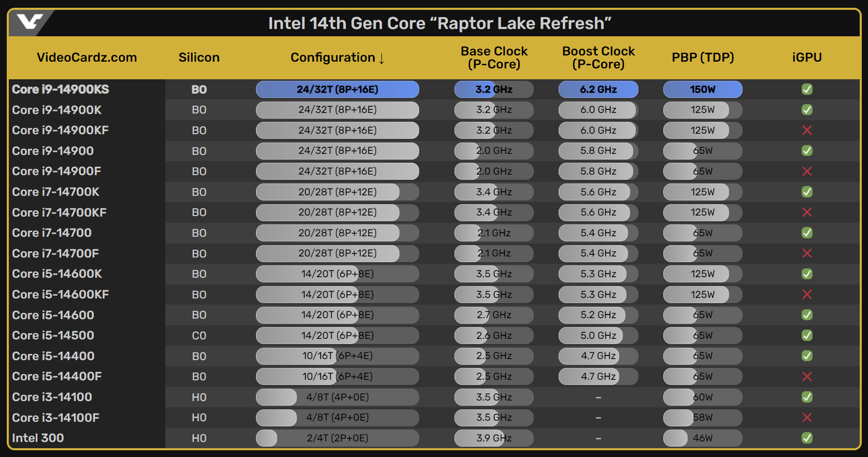The height and width of the screenshot is (457, 868).
Task: Select the Core i9-14900KS row name
Action: point(61,89)
